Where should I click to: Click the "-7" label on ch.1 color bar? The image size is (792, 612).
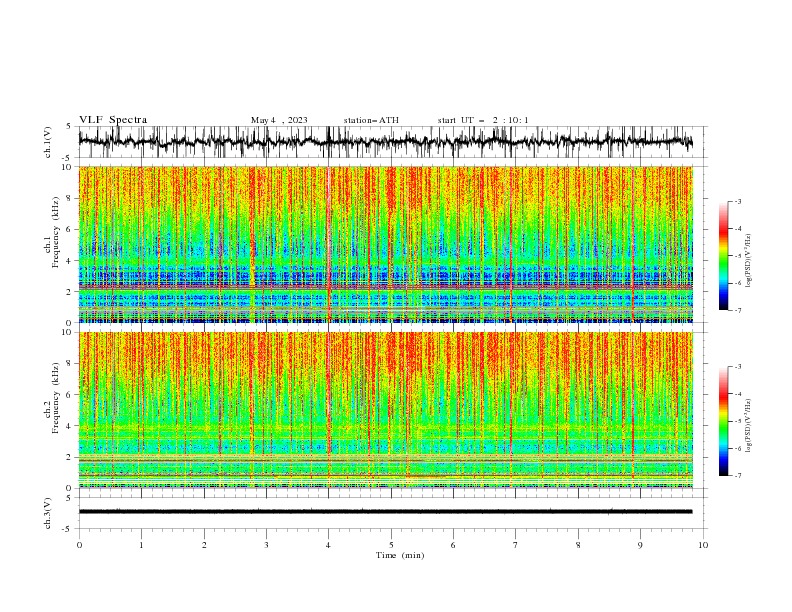tap(738, 310)
